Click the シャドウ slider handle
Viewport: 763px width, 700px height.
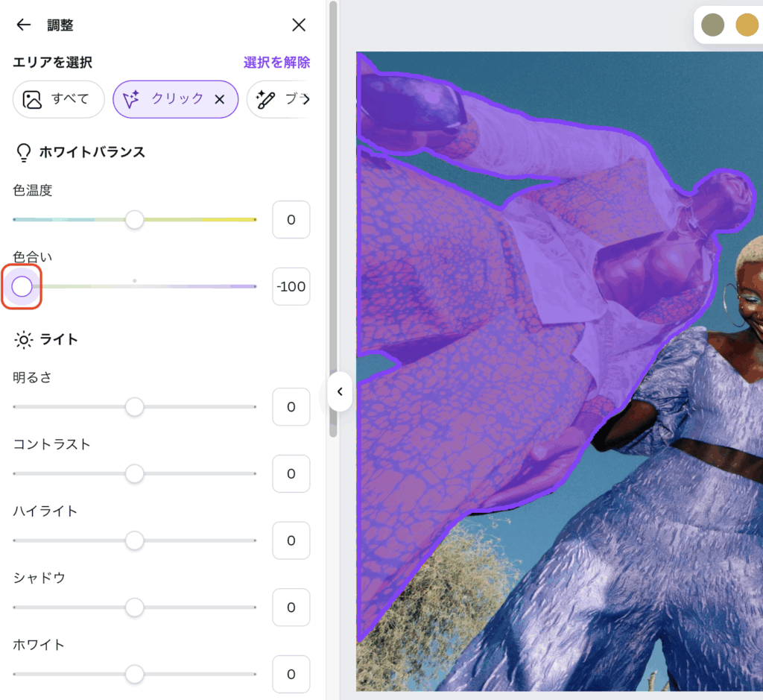[134, 608]
